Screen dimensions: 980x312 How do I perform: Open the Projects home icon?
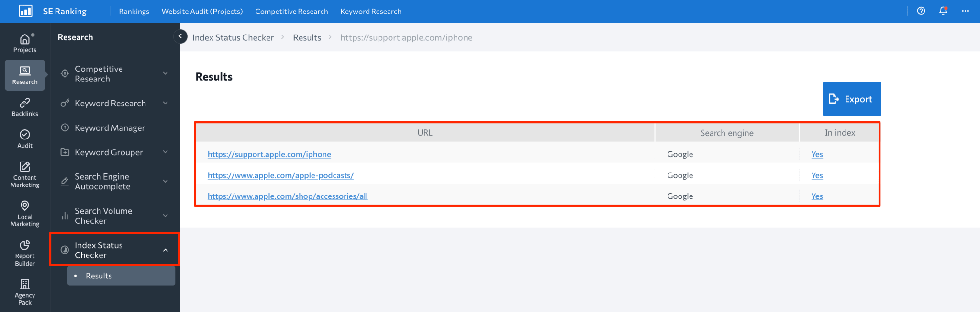(x=25, y=43)
